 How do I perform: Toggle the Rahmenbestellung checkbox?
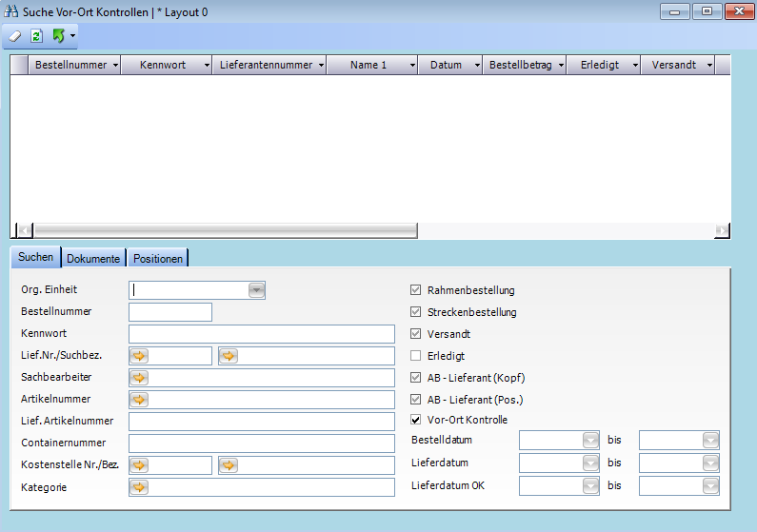415,290
